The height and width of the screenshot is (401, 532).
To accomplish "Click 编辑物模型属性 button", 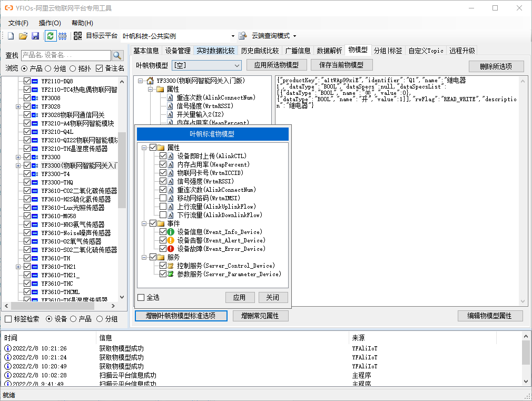I will pyautogui.click(x=489, y=316).
